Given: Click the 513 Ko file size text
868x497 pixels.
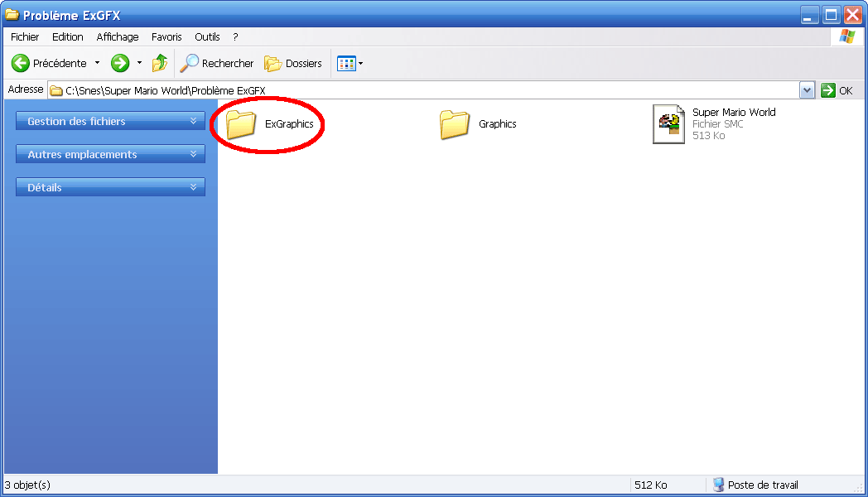Looking at the screenshot, I should (708, 136).
